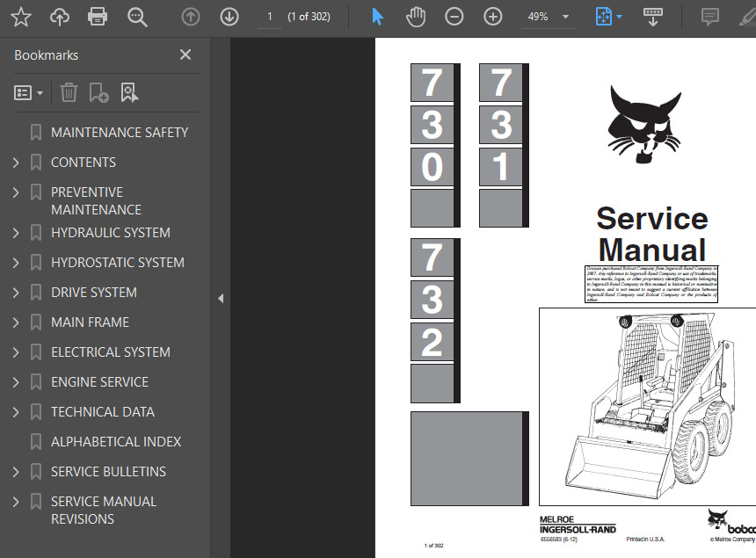The height and width of the screenshot is (558, 756).
Task: Close the Bookmarks panel
Action: click(185, 54)
